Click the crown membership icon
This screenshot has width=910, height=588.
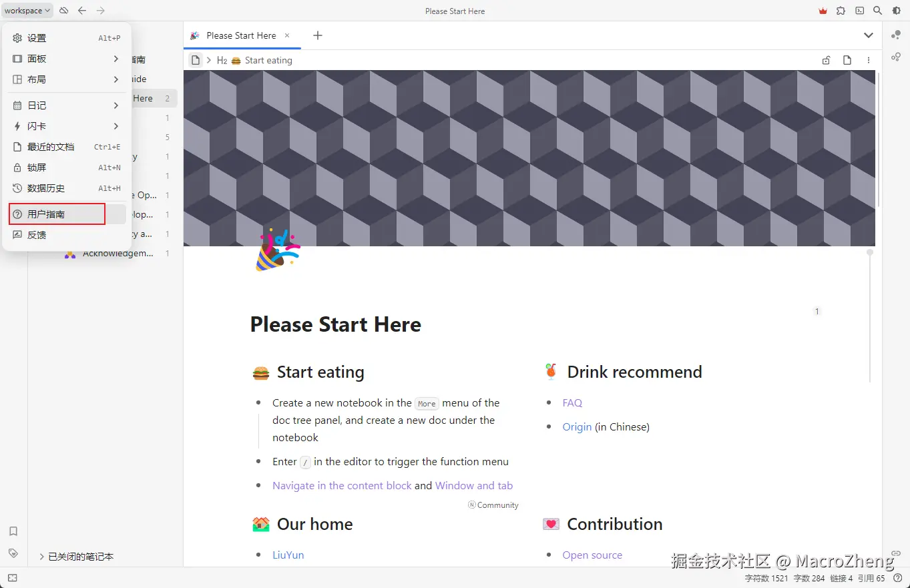823,11
